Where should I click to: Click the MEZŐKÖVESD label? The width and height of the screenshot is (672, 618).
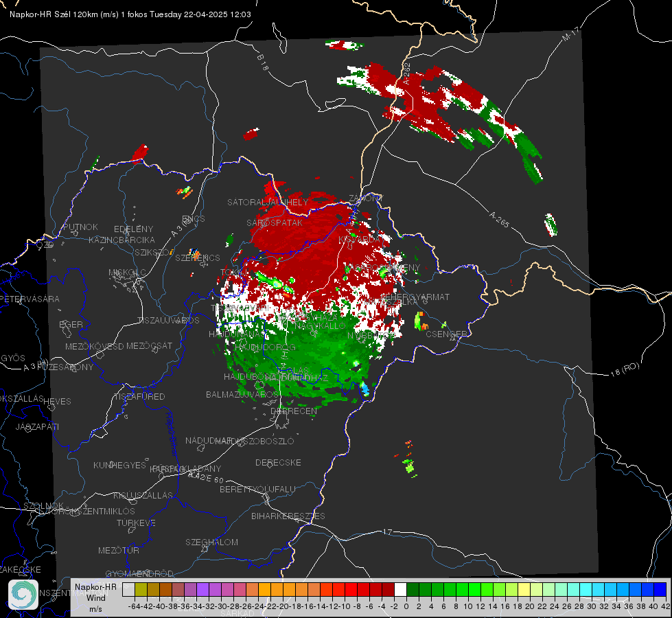[95, 346]
